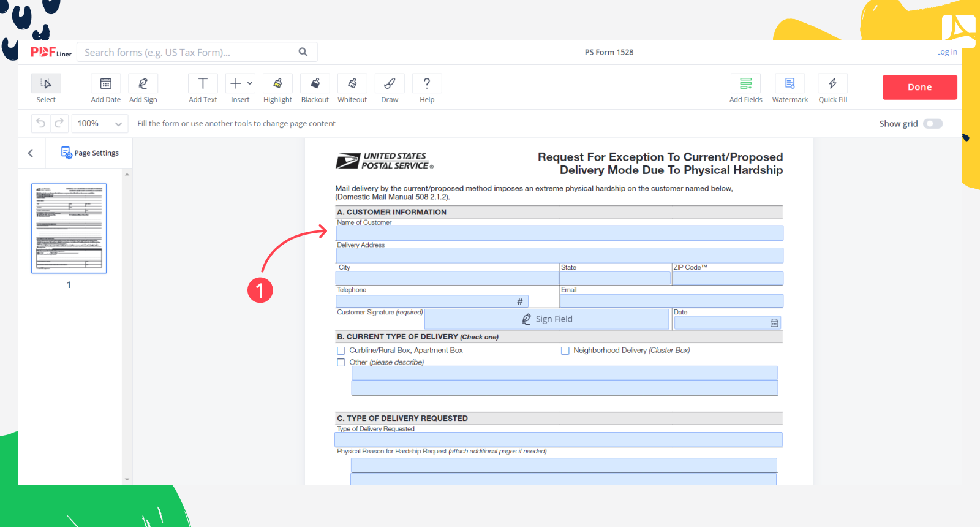980x527 pixels.
Task: Click the thumbnail panel scroll-up arrow
Action: (x=127, y=175)
